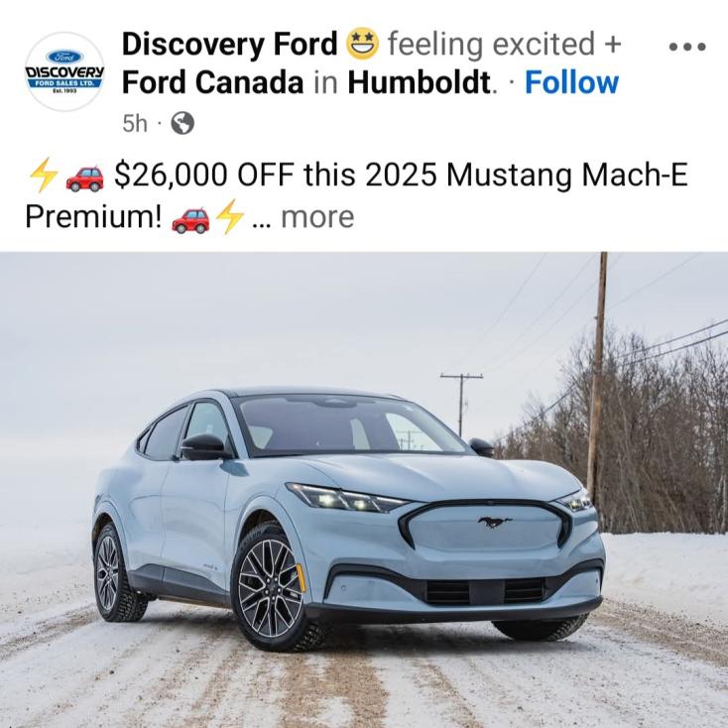Click the pony emblem on the car grille

[x=495, y=522]
